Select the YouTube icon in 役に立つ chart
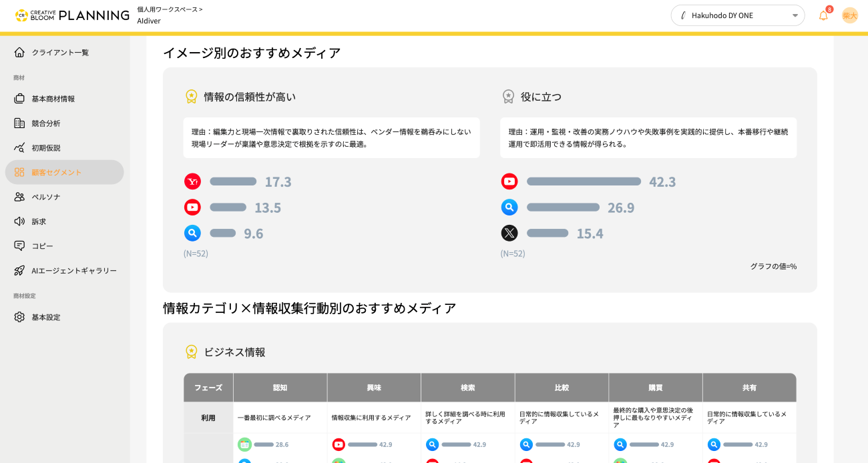The width and height of the screenshot is (868, 463). [x=509, y=181]
